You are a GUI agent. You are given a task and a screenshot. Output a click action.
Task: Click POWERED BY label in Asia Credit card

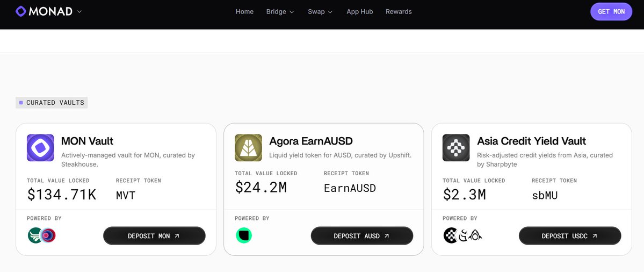pos(460,218)
